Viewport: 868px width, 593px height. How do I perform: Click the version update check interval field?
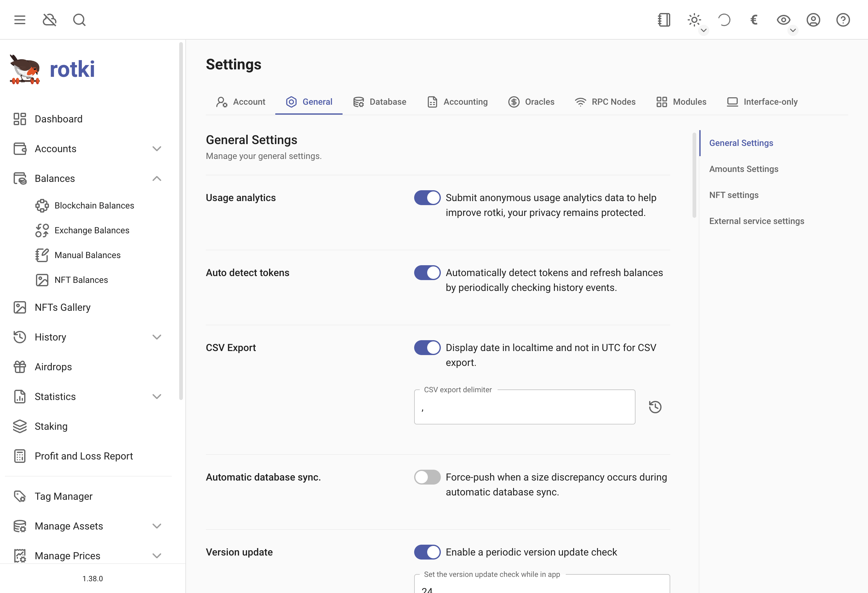click(x=542, y=584)
